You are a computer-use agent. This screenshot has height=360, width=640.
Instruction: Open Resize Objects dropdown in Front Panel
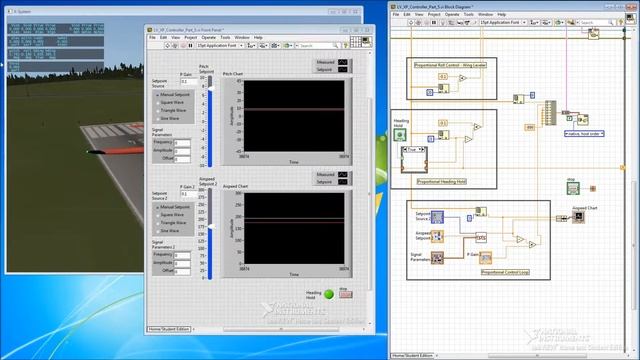pos(276,46)
